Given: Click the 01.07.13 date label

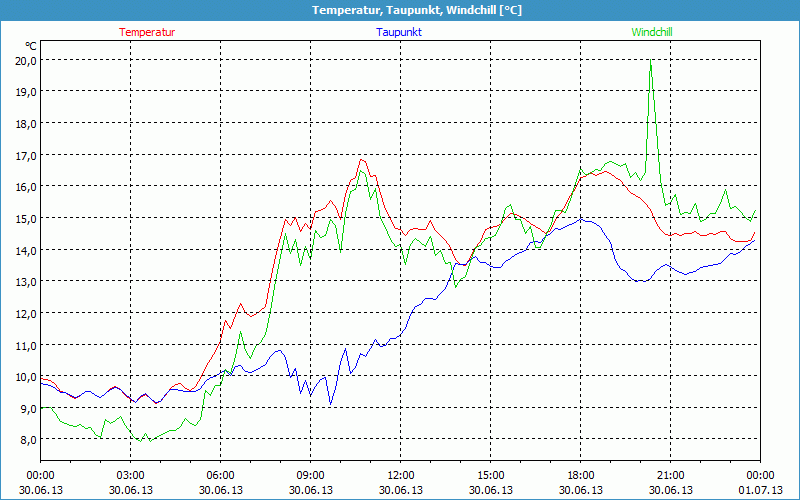Looking at the screenshot, I should point(760,490).
